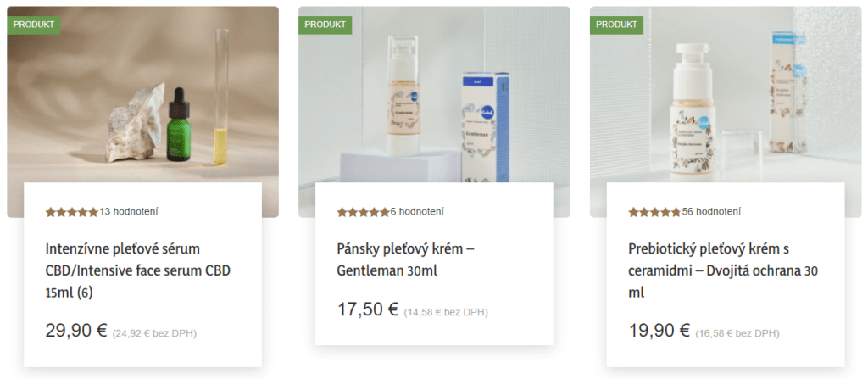
Task: Click the 19,90 € price
Action: pos(659,330)
